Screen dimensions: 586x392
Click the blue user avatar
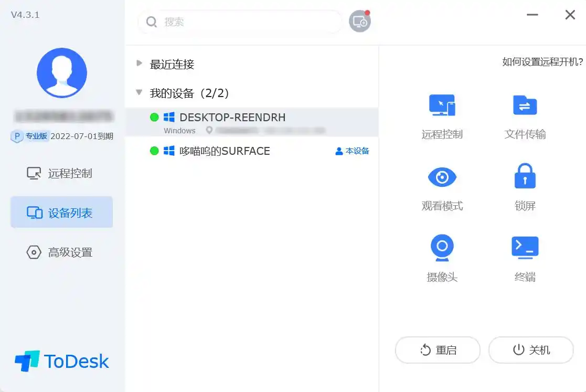[x=62, y=73]
